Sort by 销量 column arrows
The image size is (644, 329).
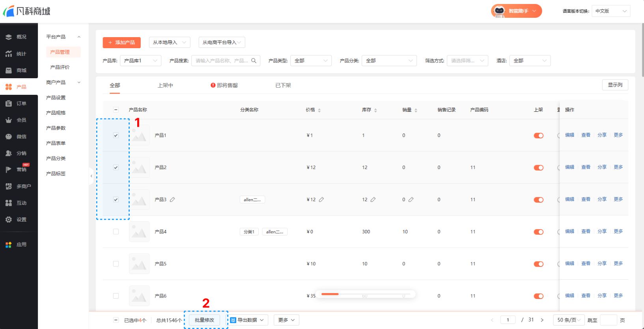coord(416,110)
